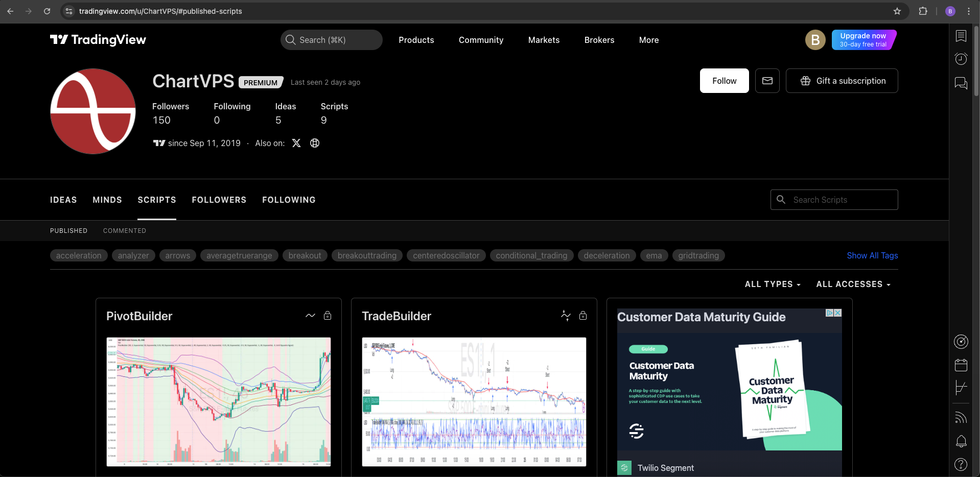
Task: Switch to the Ideas tab
Action: point(63,200)
